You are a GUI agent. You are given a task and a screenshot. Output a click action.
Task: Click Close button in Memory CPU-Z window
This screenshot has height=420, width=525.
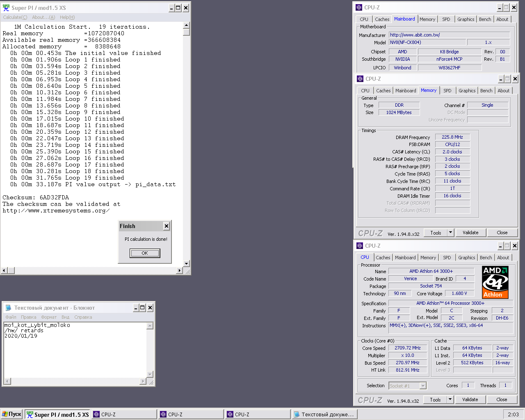click(502, 233)
